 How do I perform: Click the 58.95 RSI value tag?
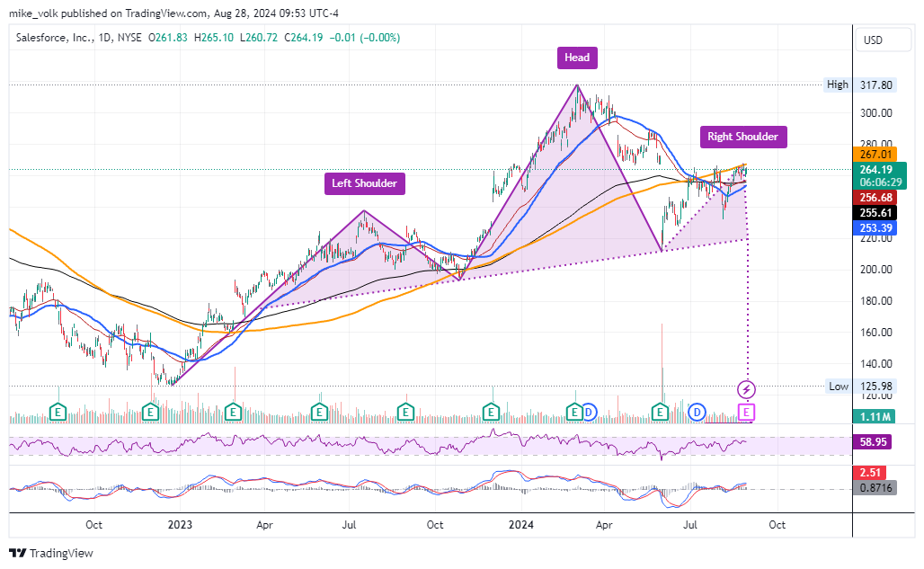click(x=873, y=441)
